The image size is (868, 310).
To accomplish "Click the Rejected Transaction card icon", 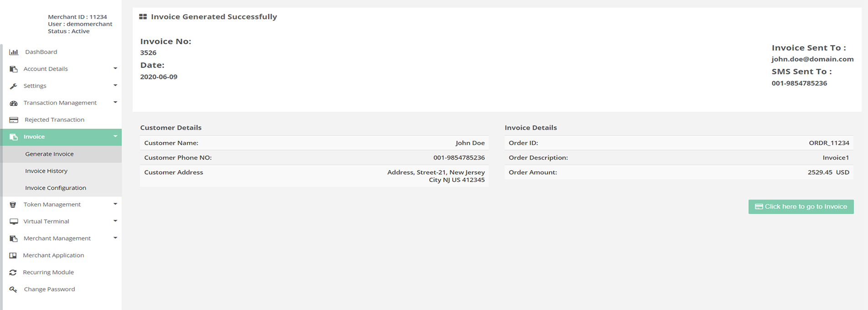I will (14, 120).
